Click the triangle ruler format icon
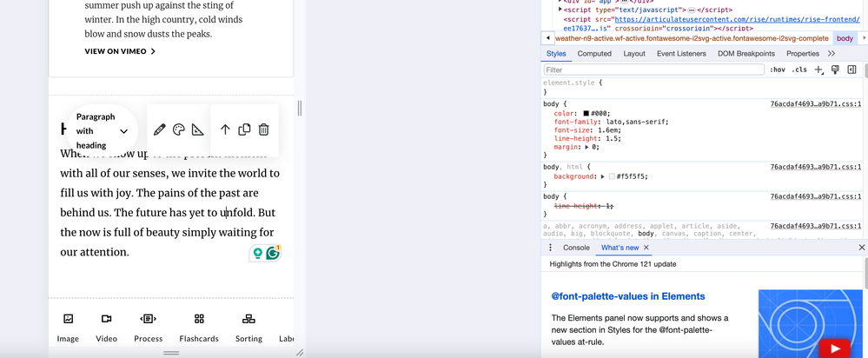 [x=197, y=130]
